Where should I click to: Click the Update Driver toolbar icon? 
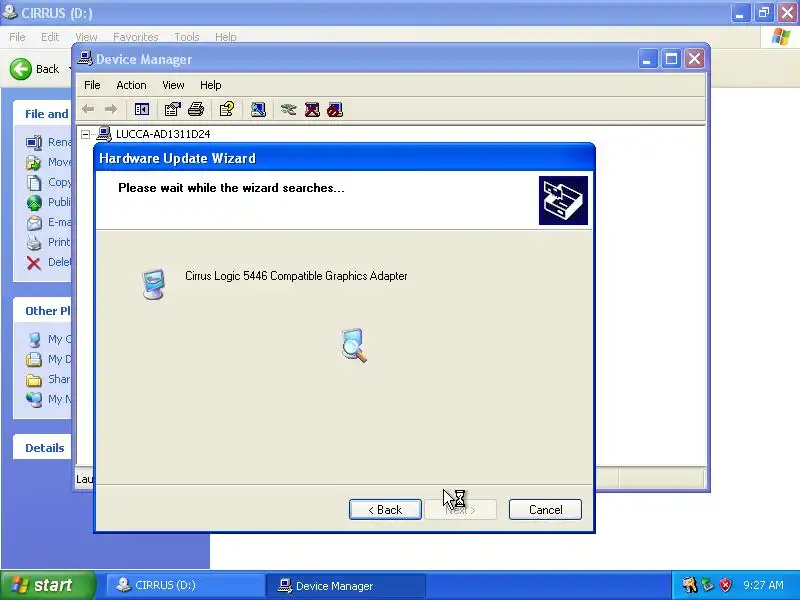(x=288, y=109)
